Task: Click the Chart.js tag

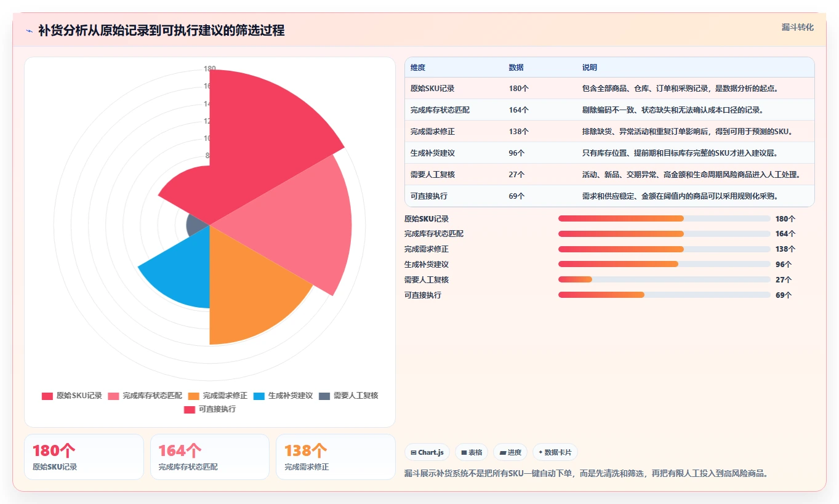Action: point(427,452)
